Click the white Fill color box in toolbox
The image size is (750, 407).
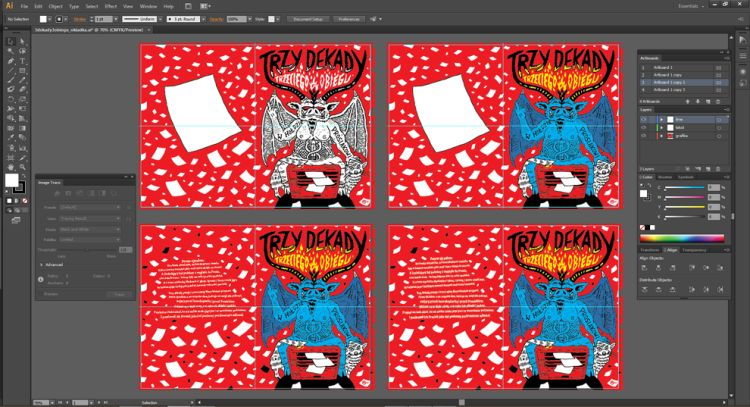(12, 180)
